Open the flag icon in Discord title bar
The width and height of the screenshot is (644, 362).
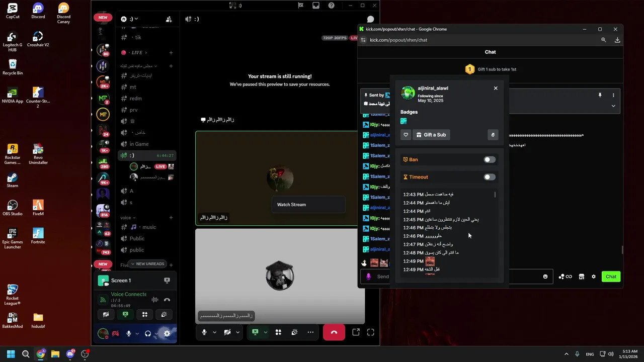coord(300,6)
